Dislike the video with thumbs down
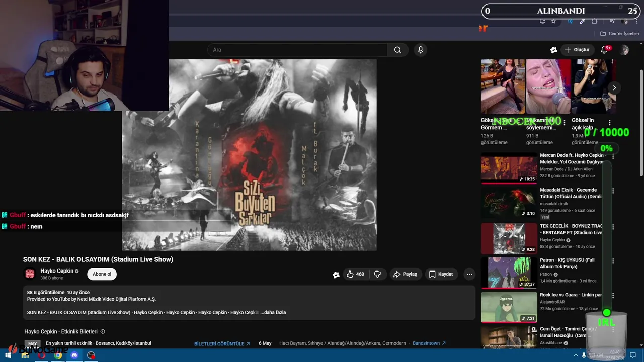The image size is (644, 362). [x=377, y=274]
